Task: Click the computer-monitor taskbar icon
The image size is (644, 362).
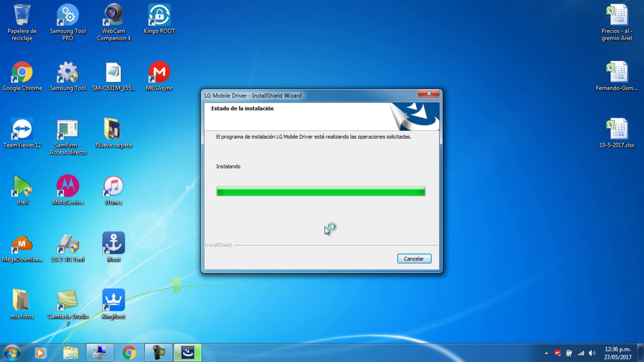Action: pyautogui.click(x=100, y=353)
